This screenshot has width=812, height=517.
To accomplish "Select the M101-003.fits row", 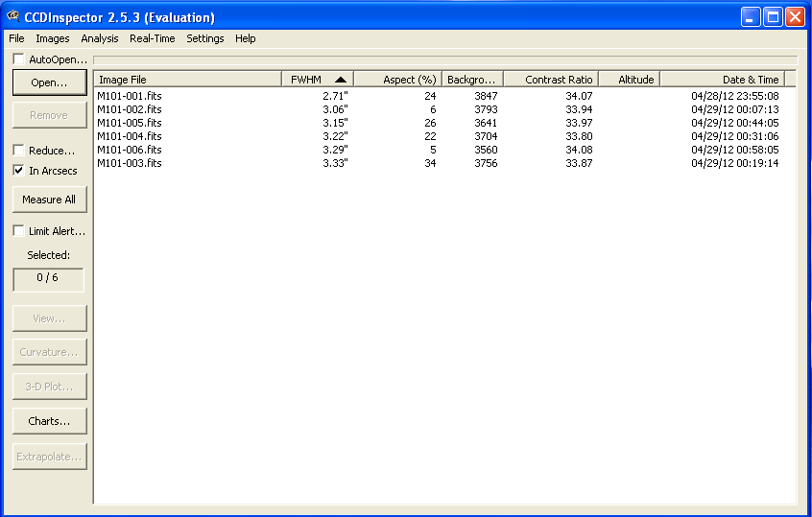I will 444,163.
